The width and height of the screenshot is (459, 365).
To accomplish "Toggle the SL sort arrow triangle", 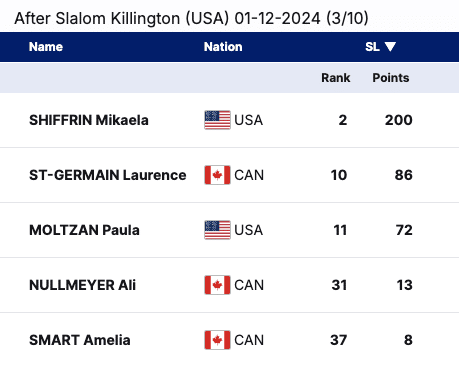I will (x=390, y=47).
